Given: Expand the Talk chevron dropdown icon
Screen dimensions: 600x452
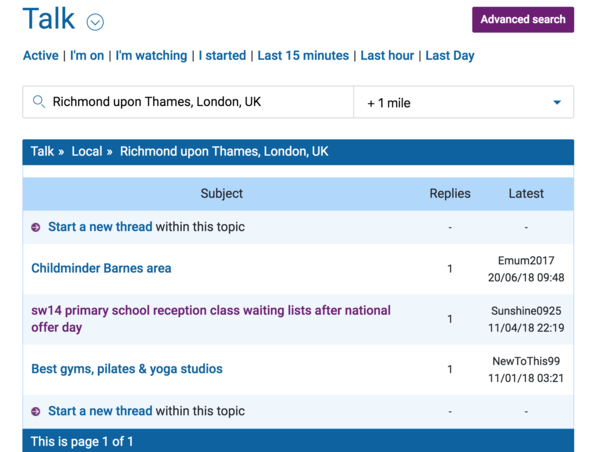Looking at the screenshot, I should pyautogui.click(x=95, y=22).
